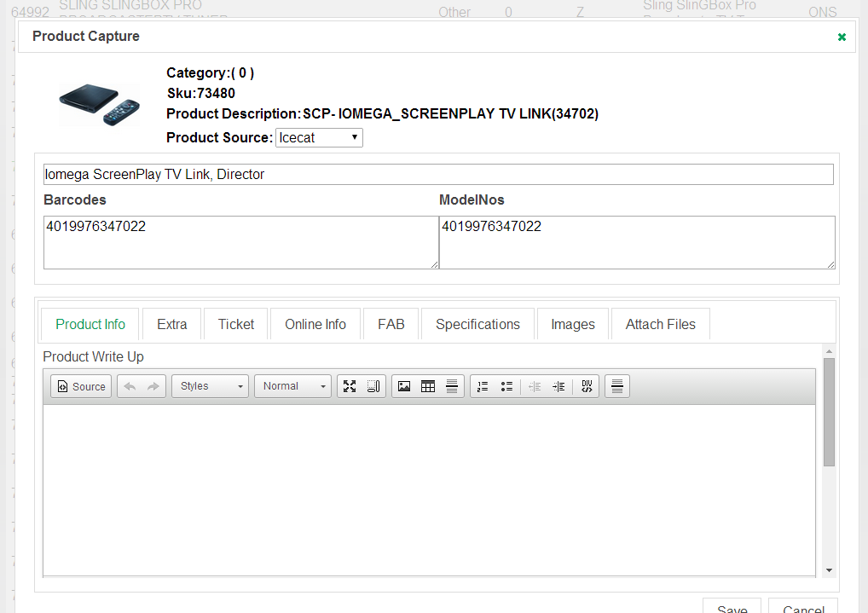Create a Div container
The width and height of the screenshot is (868, 613).
click(587, 386)
